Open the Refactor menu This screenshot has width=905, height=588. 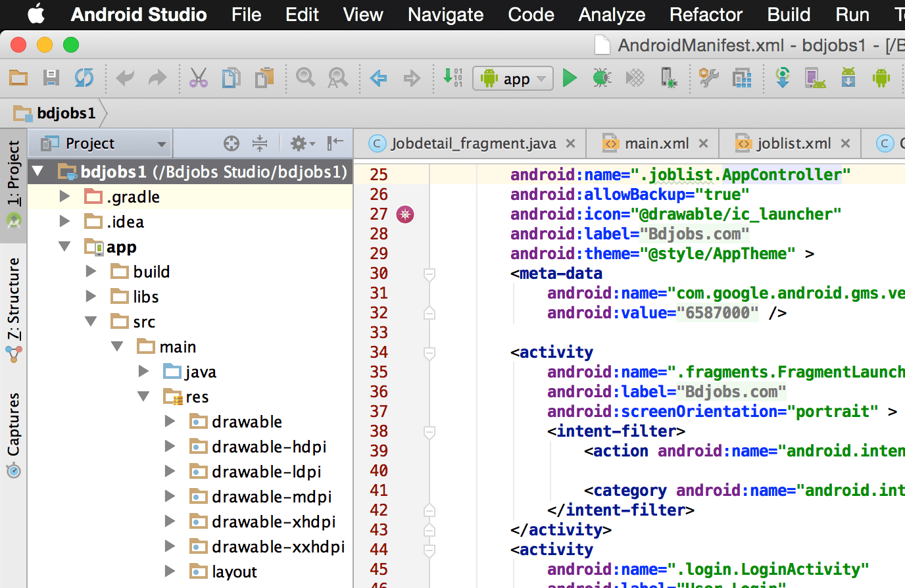click(706, 14)
